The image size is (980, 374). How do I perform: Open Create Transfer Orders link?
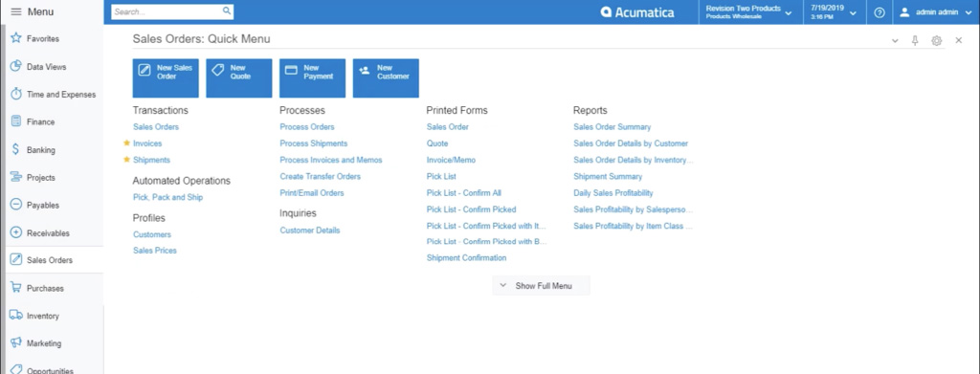point(320,176)
